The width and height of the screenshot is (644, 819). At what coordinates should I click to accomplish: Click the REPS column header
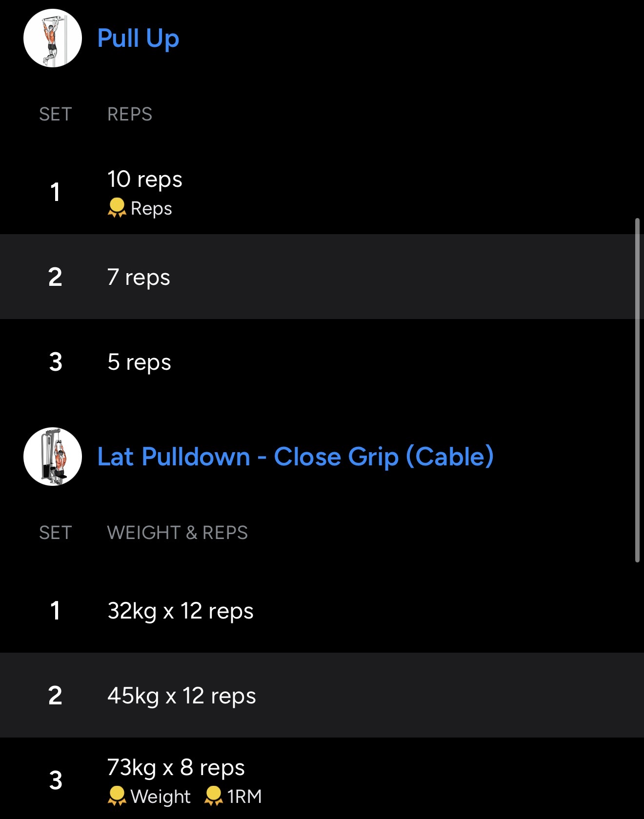[130, 114]
